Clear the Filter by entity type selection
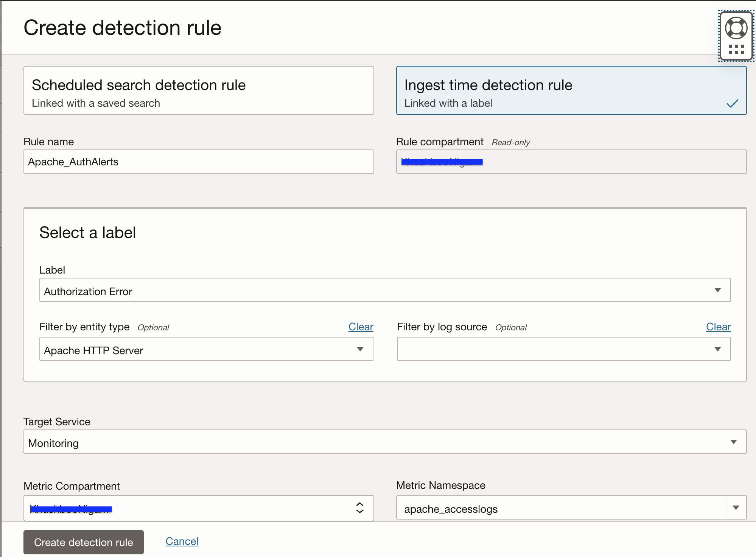Viewport: 756px width, 557px height. pyautogui.click(x=360, y=327)
